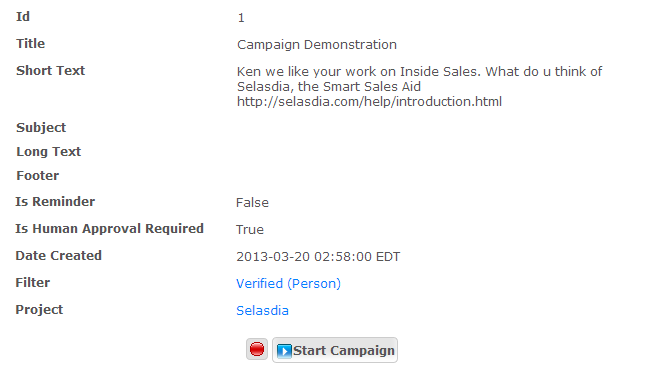Click the Short Text field label
Image resolution: width=646 pixels, height=381 pixels.
[50, 70]
